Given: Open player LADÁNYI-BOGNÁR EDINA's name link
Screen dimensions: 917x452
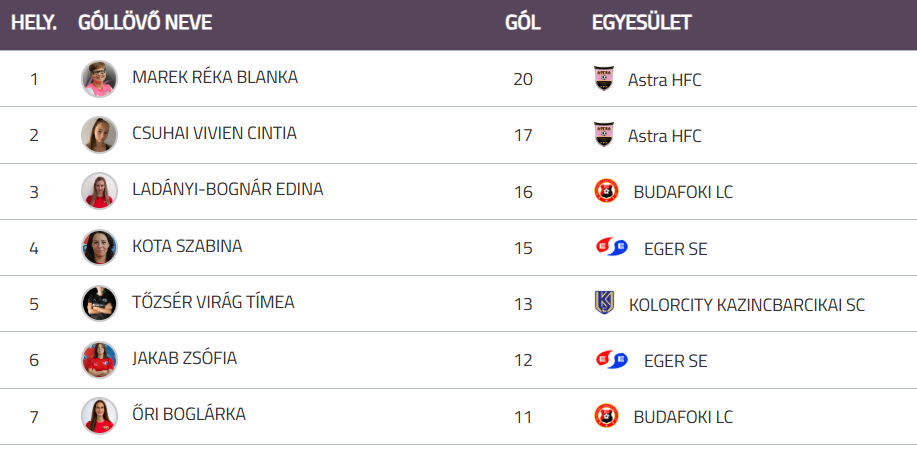Looking at the screenshot, I should [227, 189].
